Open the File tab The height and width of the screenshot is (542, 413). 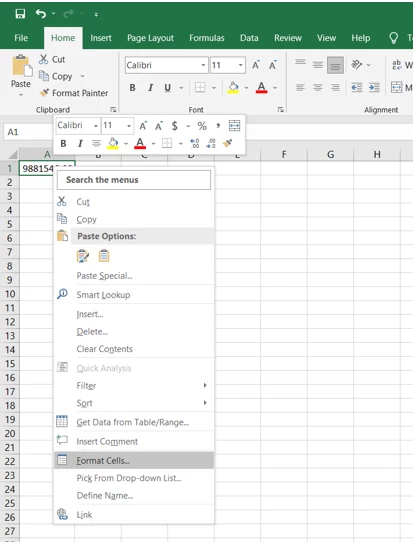[x=21, y=38]
